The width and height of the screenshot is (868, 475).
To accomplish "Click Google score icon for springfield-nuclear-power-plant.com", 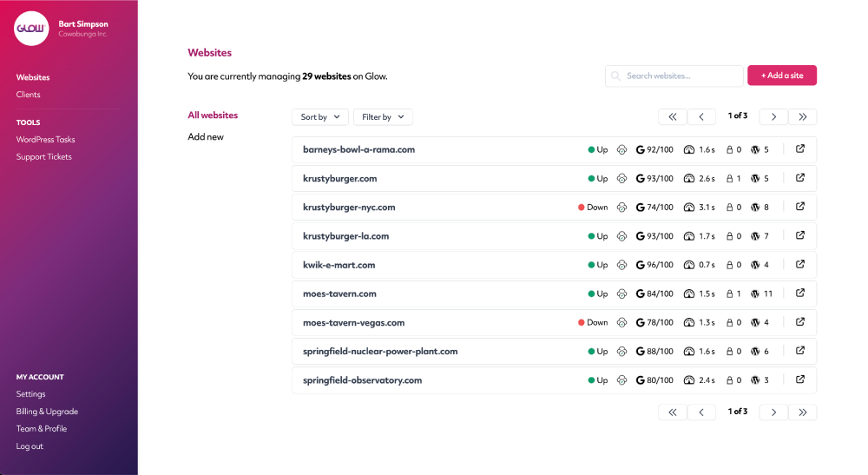I will (x=640, y=351).
